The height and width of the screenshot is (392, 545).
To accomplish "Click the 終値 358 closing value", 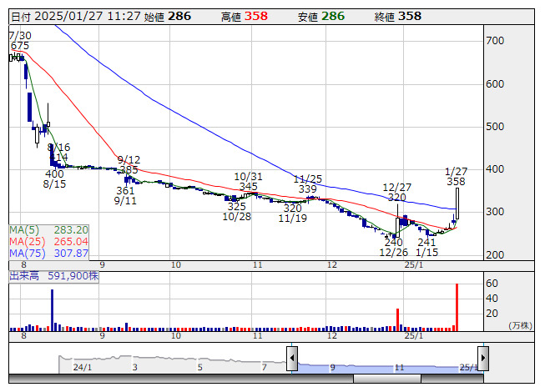I will 409,16.
